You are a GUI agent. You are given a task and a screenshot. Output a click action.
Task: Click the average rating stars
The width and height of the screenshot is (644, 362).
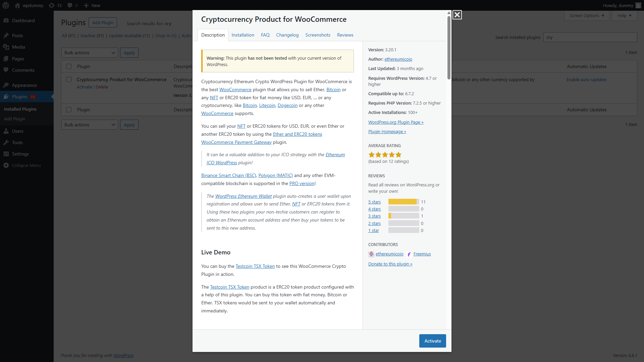point(385,155)
